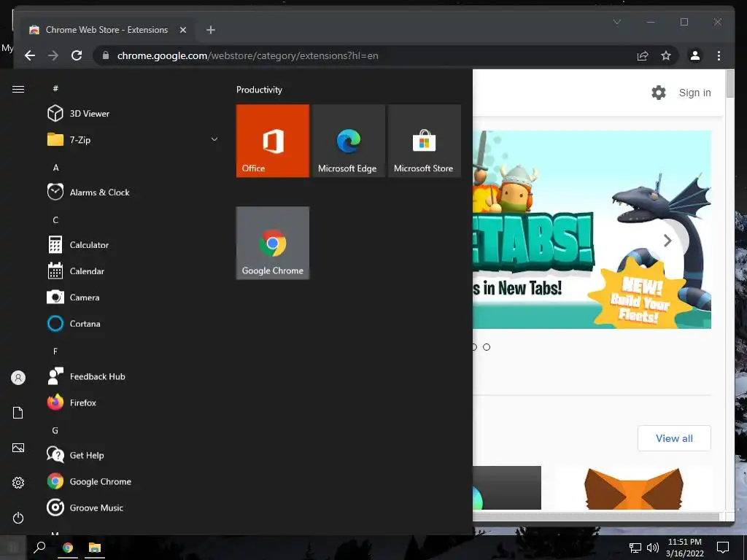Click the Chrome page horizontal scrollbar
The width and height of the screenshot is (747, 560).
tap(595, 517)
